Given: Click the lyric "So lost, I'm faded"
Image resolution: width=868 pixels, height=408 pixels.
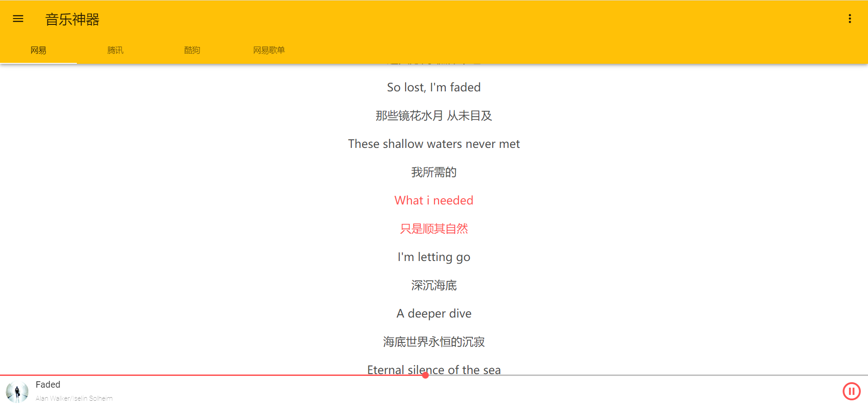Looking at the screenshot, I should click(x=434, y=87).
